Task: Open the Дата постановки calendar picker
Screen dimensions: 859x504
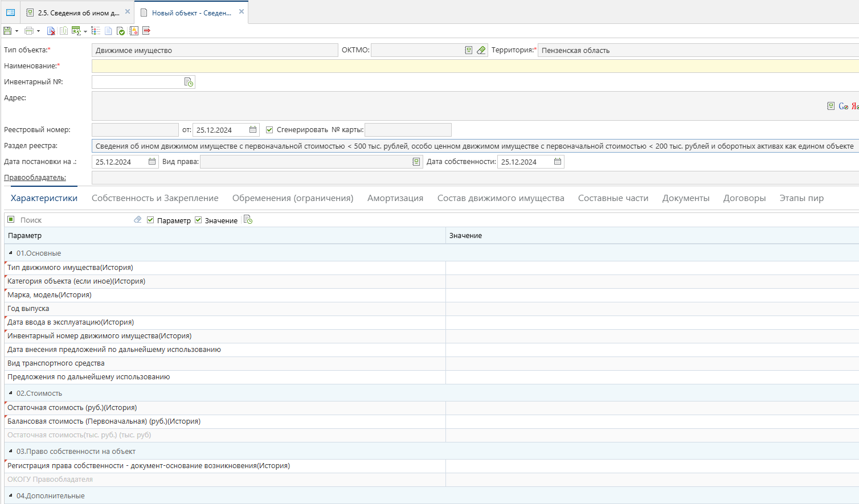Action: pyautogui.click(x=152, y=162)
